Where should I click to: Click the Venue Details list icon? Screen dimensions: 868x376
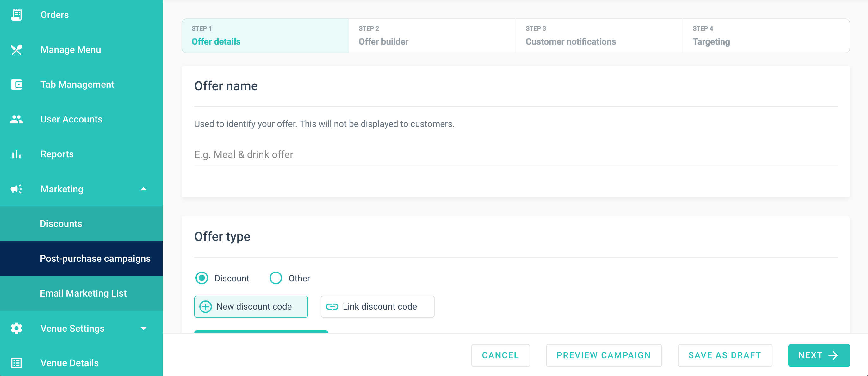point(16,363)
